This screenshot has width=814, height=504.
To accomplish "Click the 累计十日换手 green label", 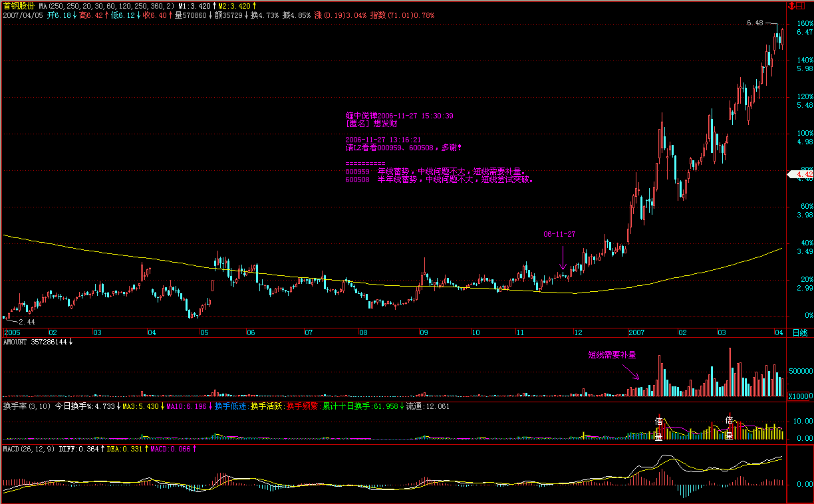I will 346,406.
